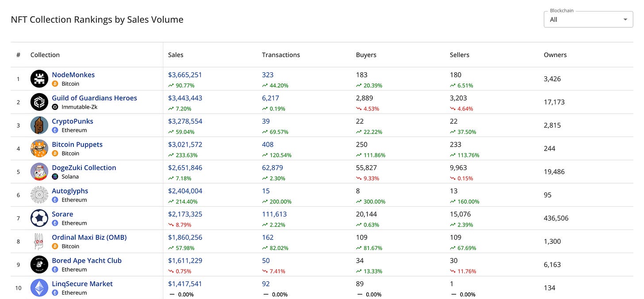The height and width of the screenshot is (299, 644).
Task: Open the Bitcoin Puppets collection link
Action: [x=77, y=144]
